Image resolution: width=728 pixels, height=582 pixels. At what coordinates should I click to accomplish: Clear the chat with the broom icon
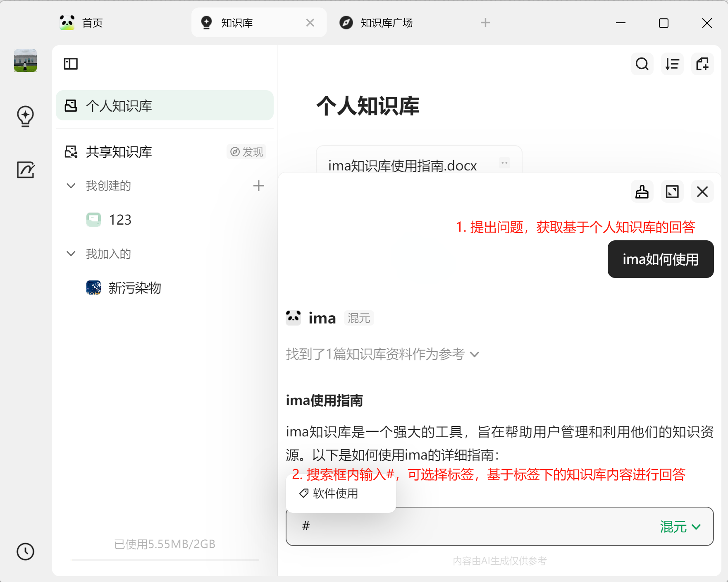(642, 192)
